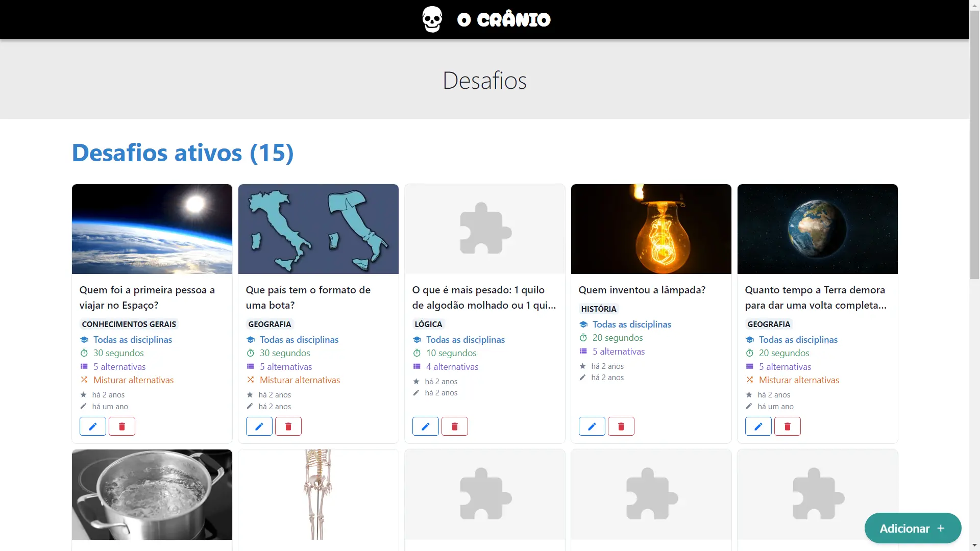This screenshot has width=980, height=551.
Task: Delete the 'formato de uma bota' challenge
Action: point(288,426)
